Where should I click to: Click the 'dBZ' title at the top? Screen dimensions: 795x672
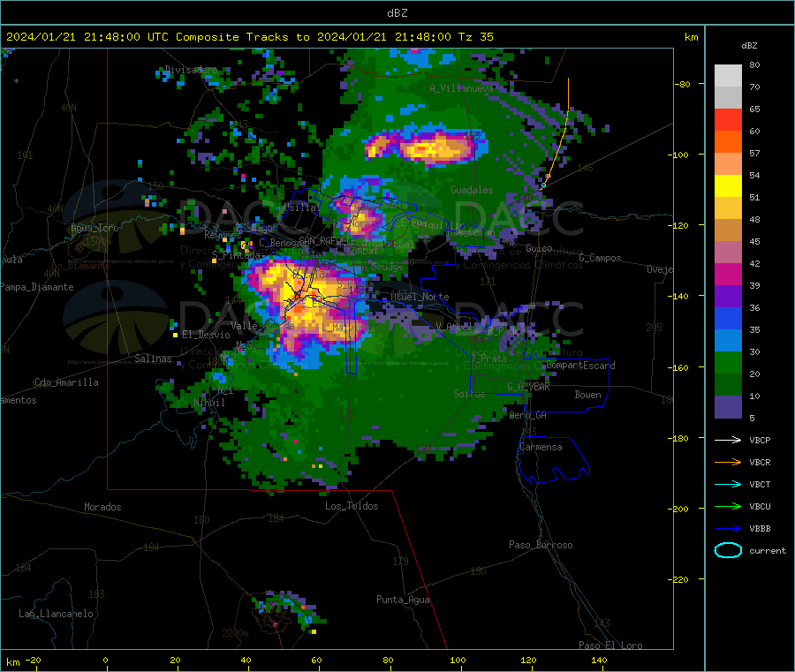tap(397, 13)
